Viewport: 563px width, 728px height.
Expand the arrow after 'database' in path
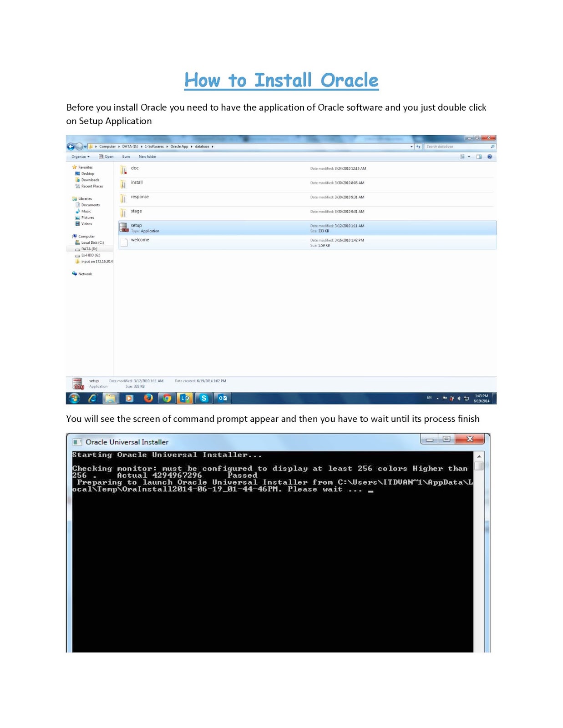[213, 147]
